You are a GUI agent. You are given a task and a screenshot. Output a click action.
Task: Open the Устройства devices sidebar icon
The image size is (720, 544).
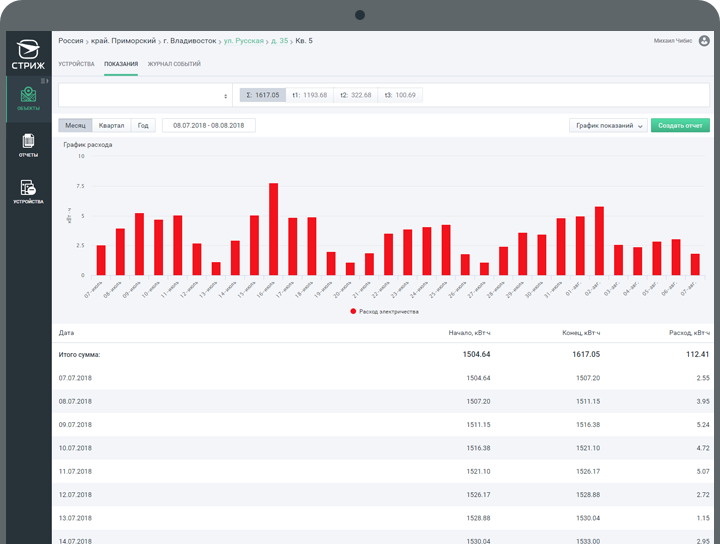click(27, 189)
